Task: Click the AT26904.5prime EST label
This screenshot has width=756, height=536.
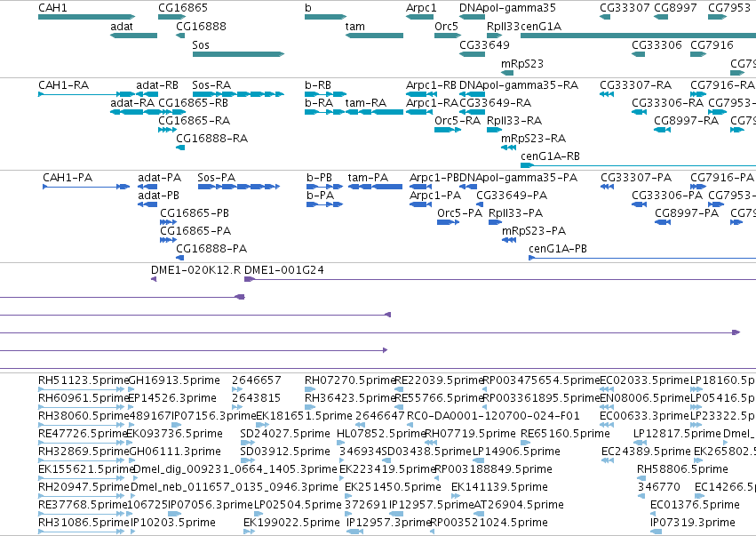Action: [x=519, y=505]
